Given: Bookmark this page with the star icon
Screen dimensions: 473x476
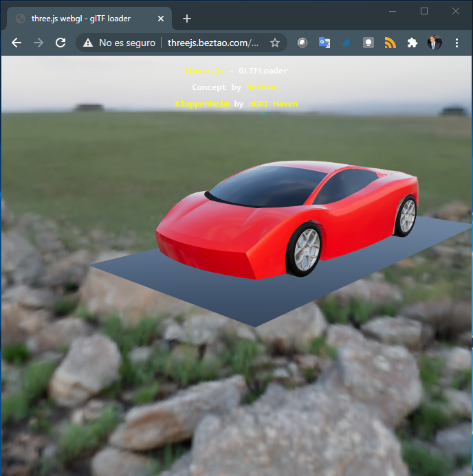Looking at the screenshot, I should (x=275, y=43).
